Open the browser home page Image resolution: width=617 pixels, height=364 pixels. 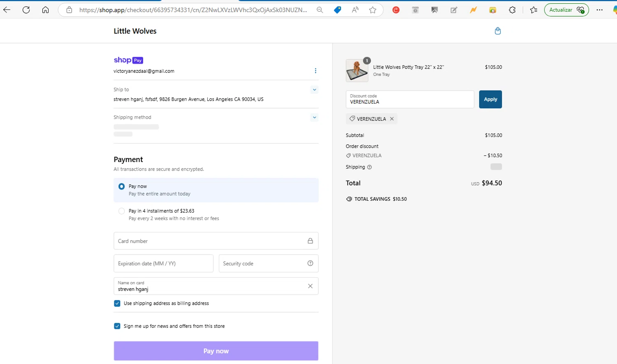click(45, 10)
